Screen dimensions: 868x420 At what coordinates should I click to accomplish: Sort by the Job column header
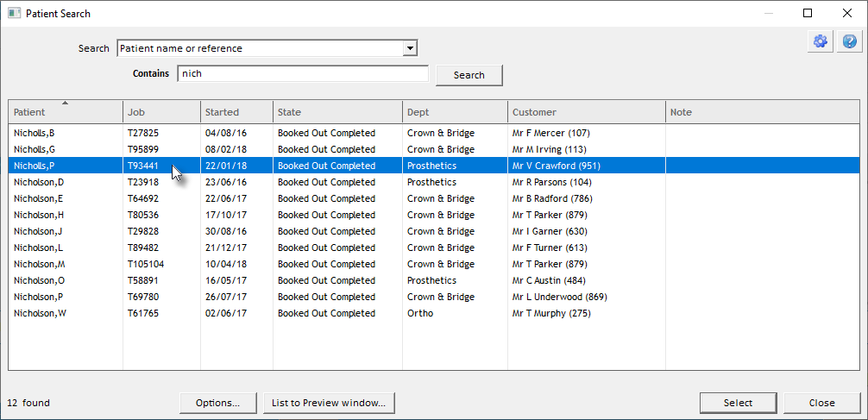[x=161, y=112]
